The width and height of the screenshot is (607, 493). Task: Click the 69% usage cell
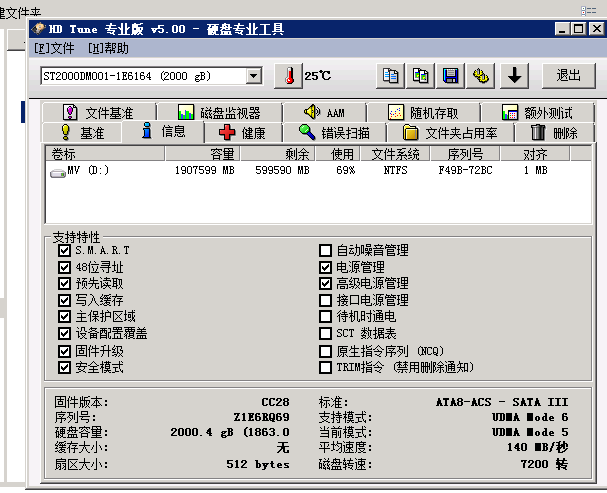tap(346, 170)
